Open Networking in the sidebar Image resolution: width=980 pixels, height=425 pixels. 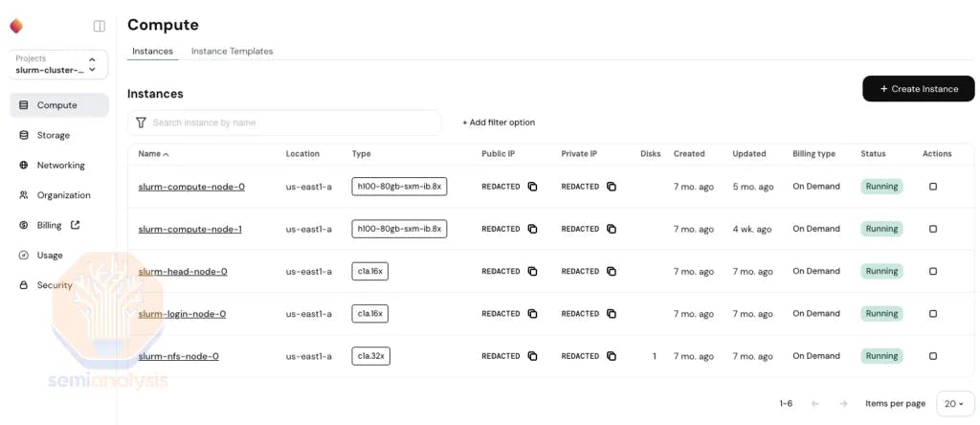point(60,165)
